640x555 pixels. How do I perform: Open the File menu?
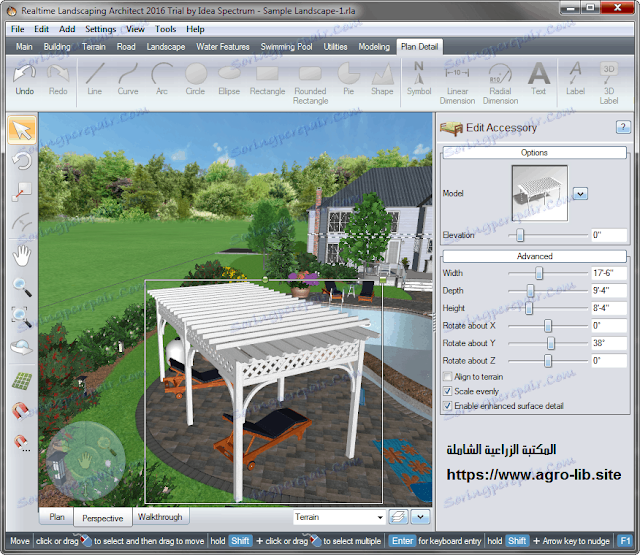point(18,29)
